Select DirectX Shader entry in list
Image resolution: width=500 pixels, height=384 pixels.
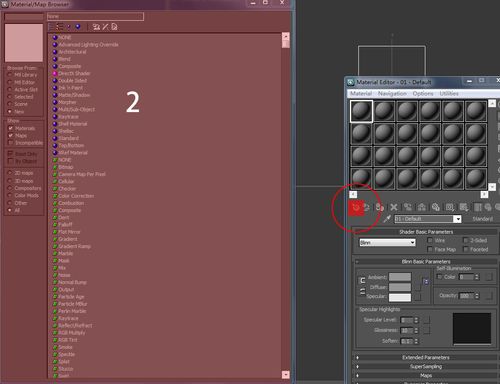(x=71, y=73)
